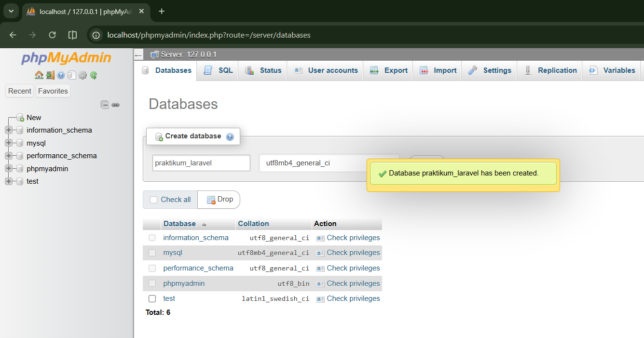Click database name field praktikum_laravel
Image resolution: width=644 pixels, height=338 pixels.
click(201, 163)
